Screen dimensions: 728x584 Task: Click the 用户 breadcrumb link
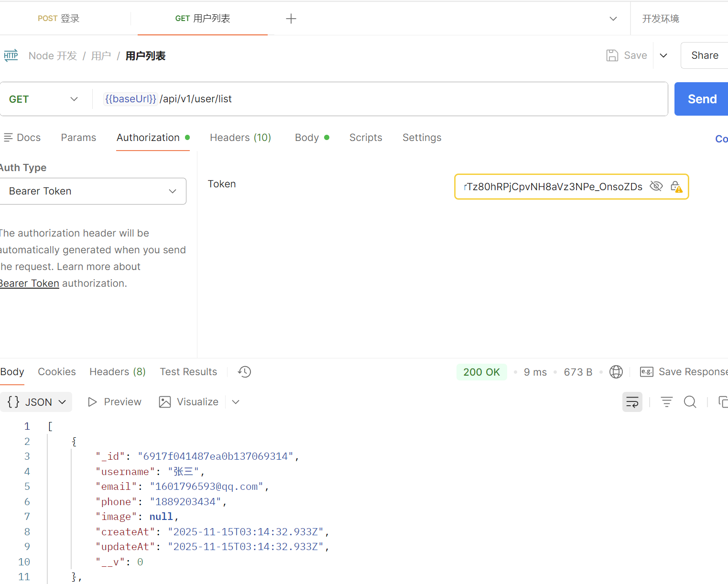coord(101,56)
